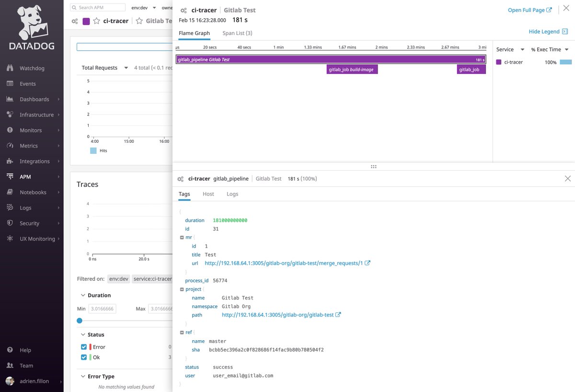Viewport: 575px width, 392px height.
Task: Star the ci-tracer service
Action: (97, 21)
